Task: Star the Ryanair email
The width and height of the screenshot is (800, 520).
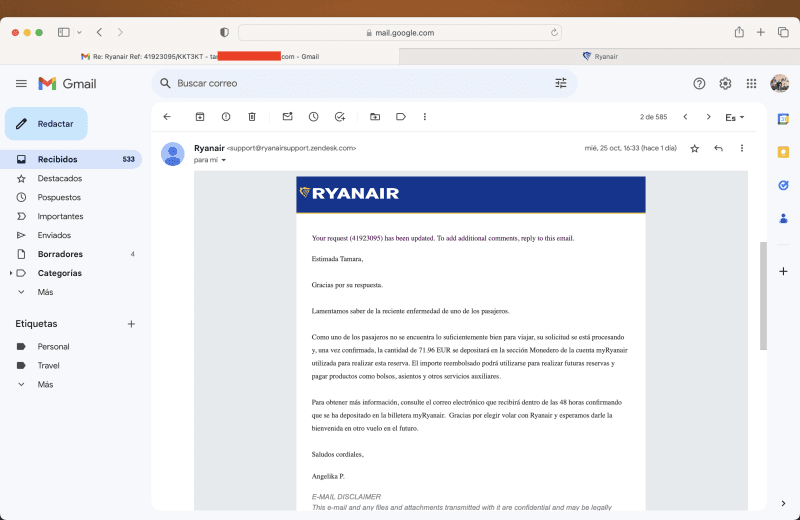Action: [694, 148]
